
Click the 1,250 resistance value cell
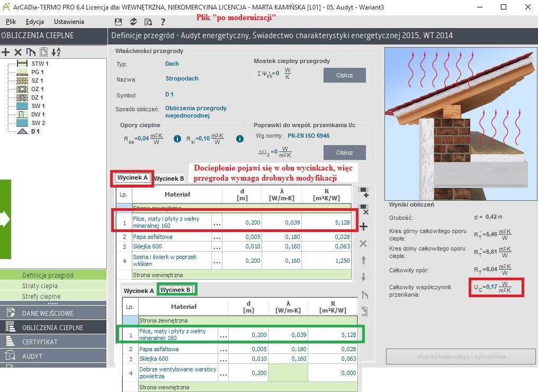coord(327,261)
